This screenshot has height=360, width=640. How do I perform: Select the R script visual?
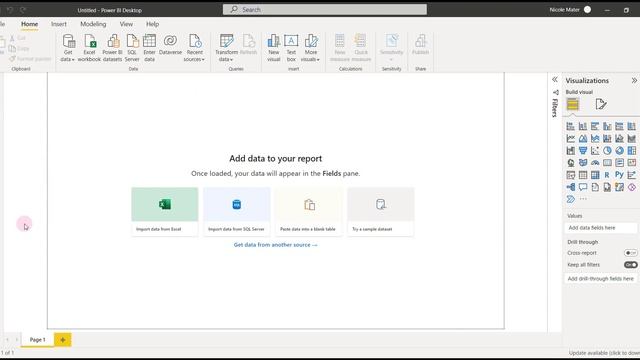pyautogui.click(x=607, y=175)
